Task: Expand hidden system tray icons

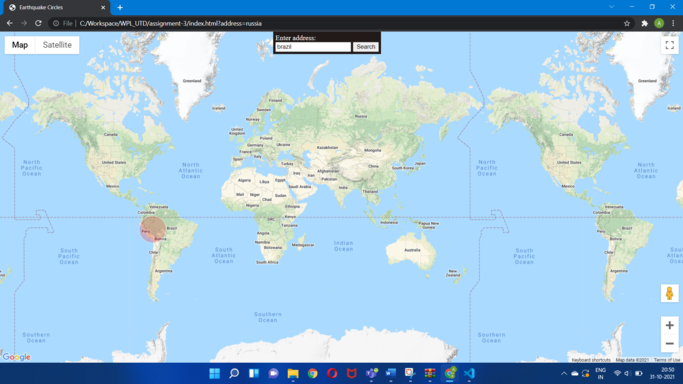Action: click(x=564, y=374)
